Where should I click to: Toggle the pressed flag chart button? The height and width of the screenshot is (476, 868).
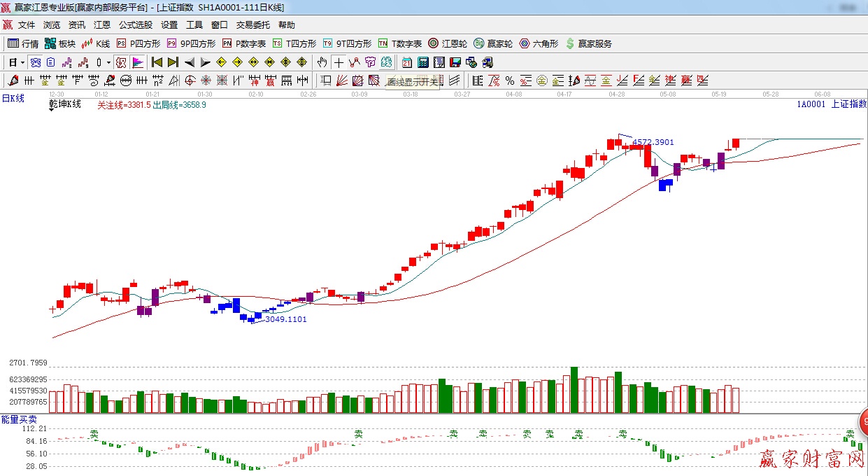click(137, 62)
